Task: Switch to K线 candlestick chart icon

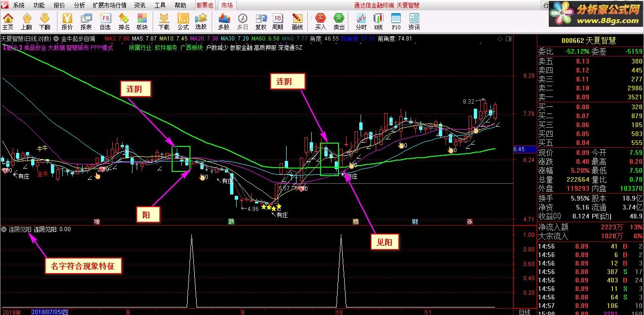Action: tap(378, 22)
